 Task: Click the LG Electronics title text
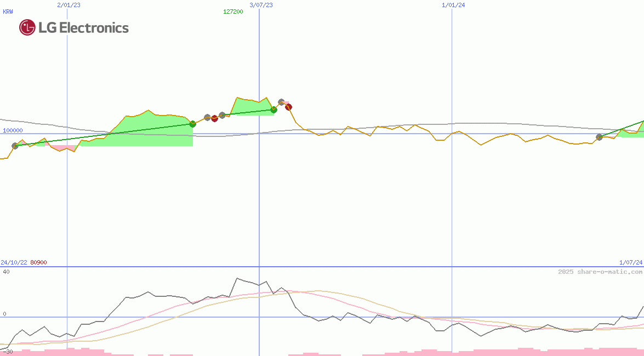(83, 28)
